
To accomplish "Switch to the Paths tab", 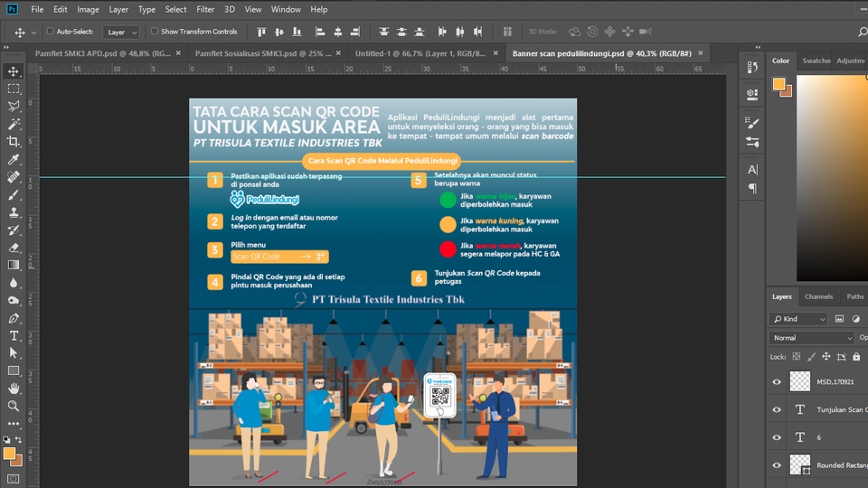I will [x=854, y=296].
